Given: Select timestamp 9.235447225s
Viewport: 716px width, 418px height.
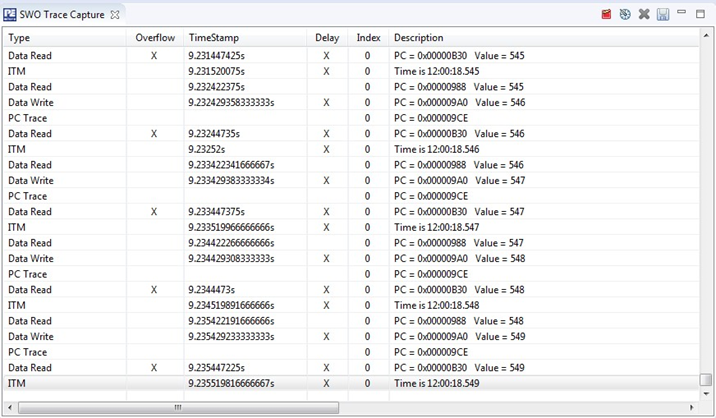Looking at the screenshot, I should click(x=216, y=368).
